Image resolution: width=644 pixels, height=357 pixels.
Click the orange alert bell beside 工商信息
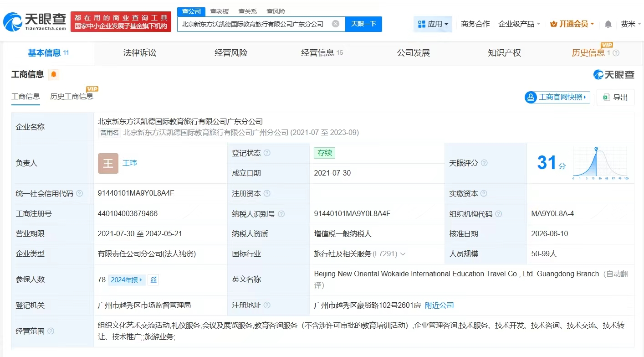(x=54, y=74)
